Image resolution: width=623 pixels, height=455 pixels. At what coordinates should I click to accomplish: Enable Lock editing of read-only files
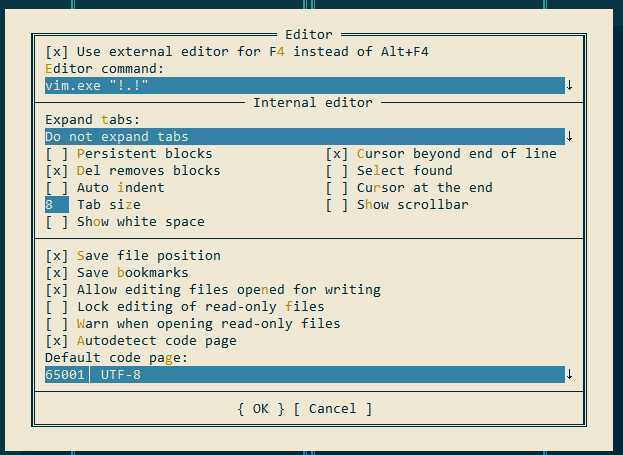[x=57, y=307]
